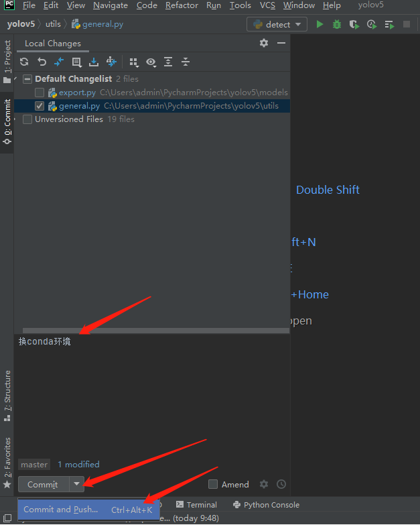The image size is (420, 525).
Task: Check the export.py checkbox
Action: click(x=40, y=93)
